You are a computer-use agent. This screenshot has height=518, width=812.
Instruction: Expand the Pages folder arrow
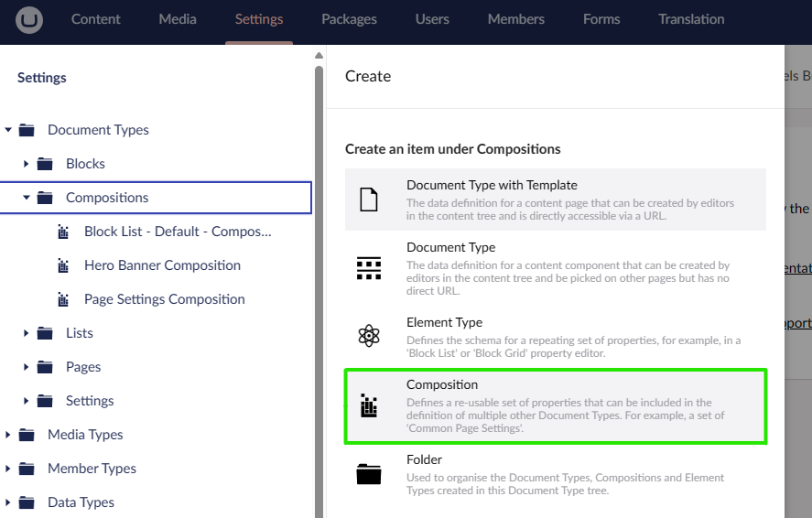(x=27, y=367)
